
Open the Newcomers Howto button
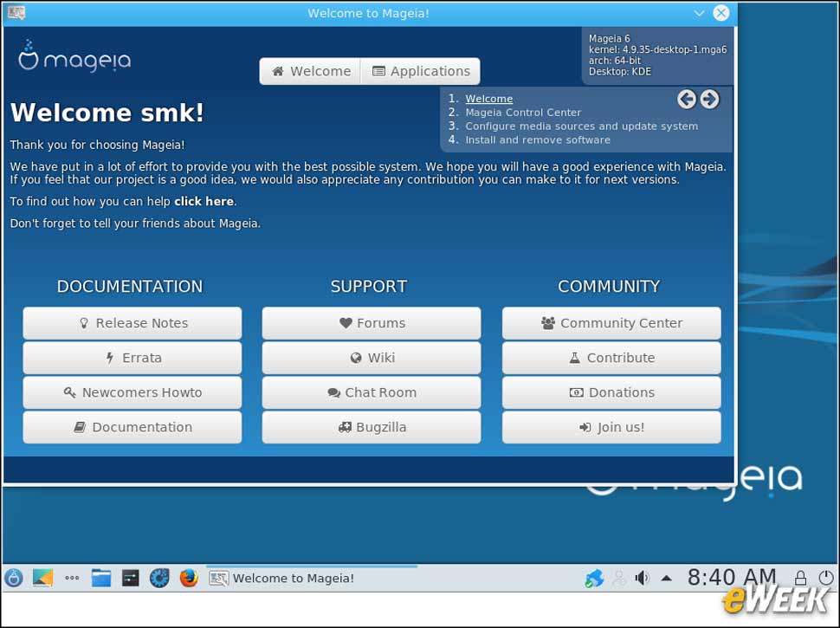click(x=132, y=392)
